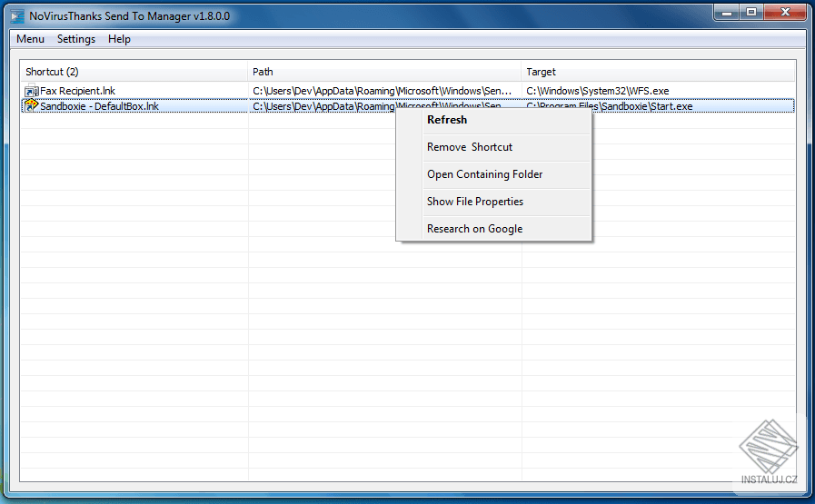Sort by the Target column header

658,72
